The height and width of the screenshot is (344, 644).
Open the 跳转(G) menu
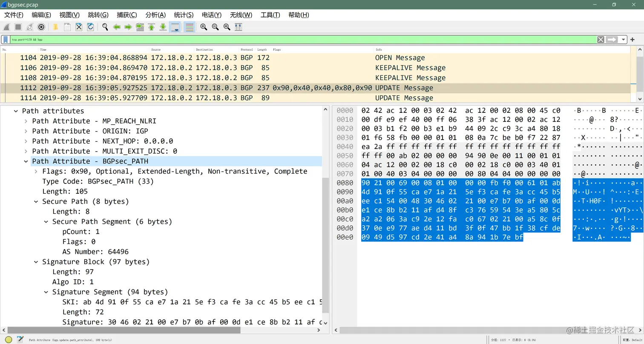click(x=98, y=15)
